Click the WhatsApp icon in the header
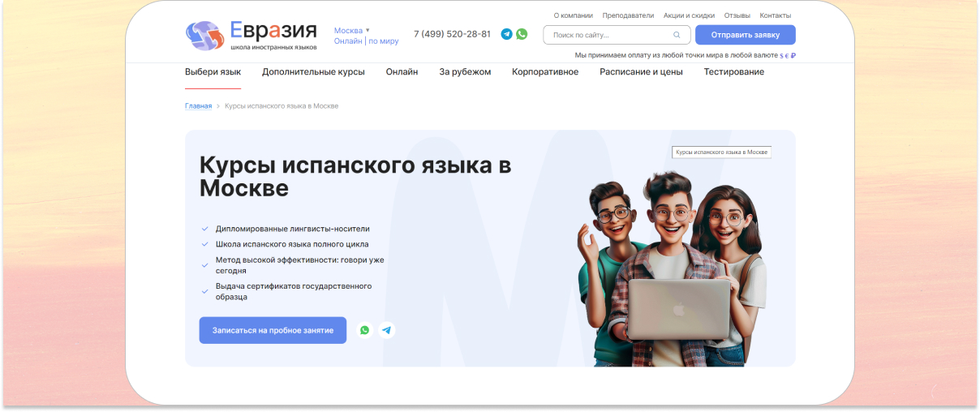The height and width of the screenshot is (412, 980). pos(522,34)
